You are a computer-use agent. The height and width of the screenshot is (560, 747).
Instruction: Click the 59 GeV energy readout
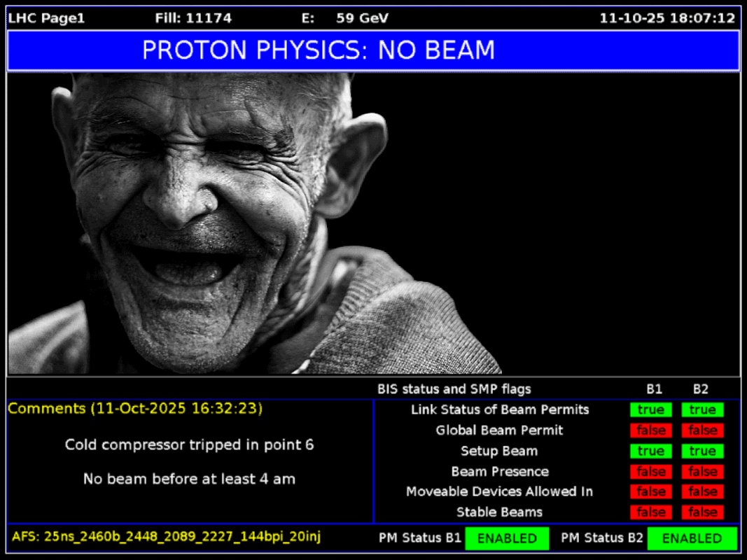(x=361, y=18)
